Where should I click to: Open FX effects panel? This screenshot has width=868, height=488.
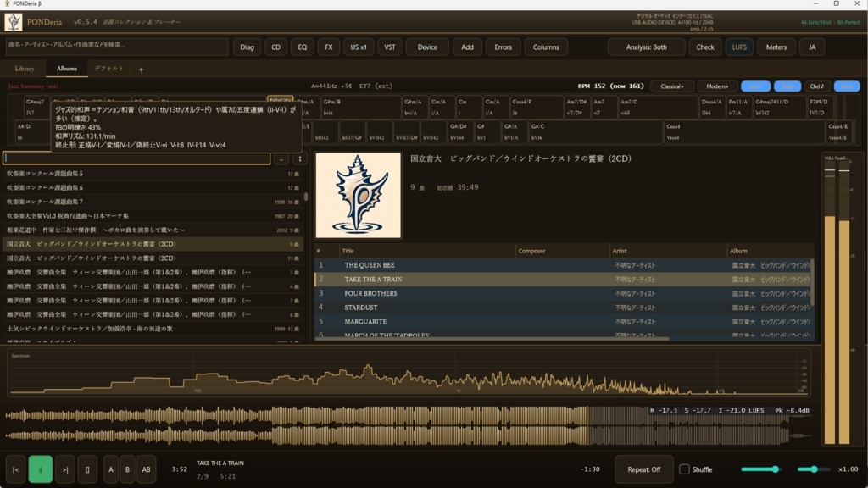point(329,47)
